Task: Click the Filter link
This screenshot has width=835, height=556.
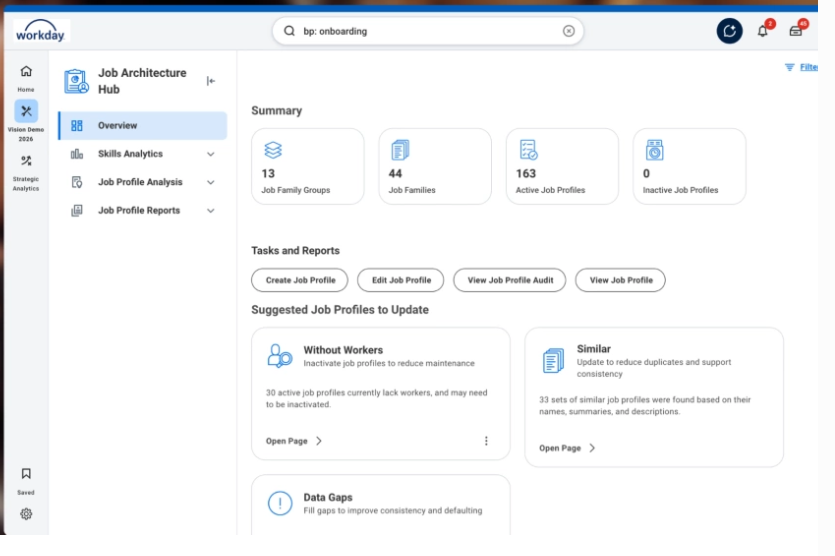Action: pyautogui.click(x=808, y=67)
